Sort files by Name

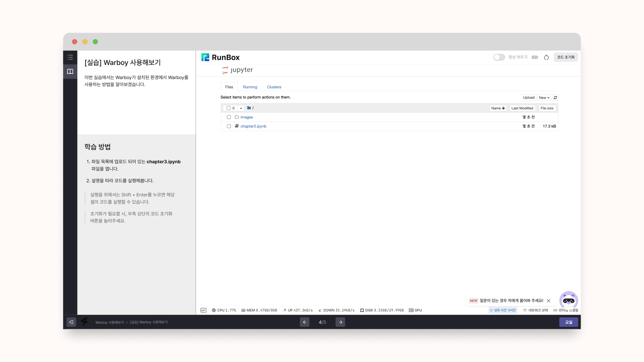pos(498,108)
